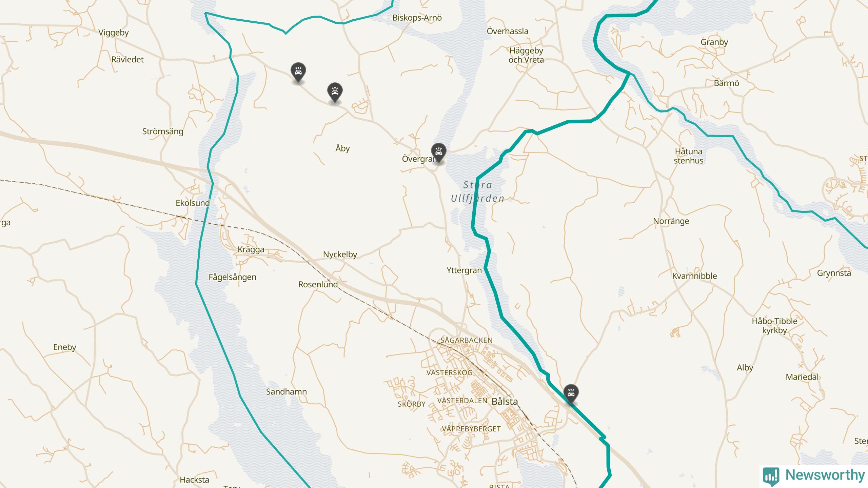Click the car marker northwest of Åby
868x488 pixels.
click(298, 72)
